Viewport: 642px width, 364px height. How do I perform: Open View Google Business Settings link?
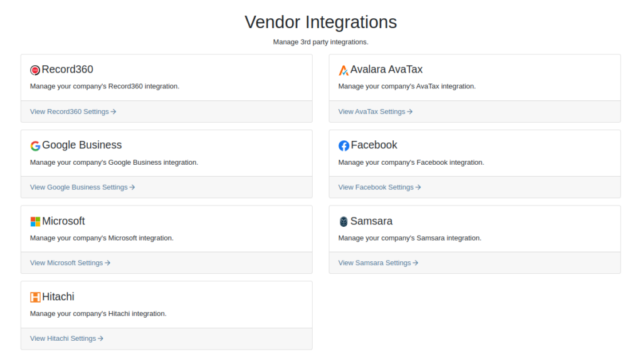coord(82,187)
